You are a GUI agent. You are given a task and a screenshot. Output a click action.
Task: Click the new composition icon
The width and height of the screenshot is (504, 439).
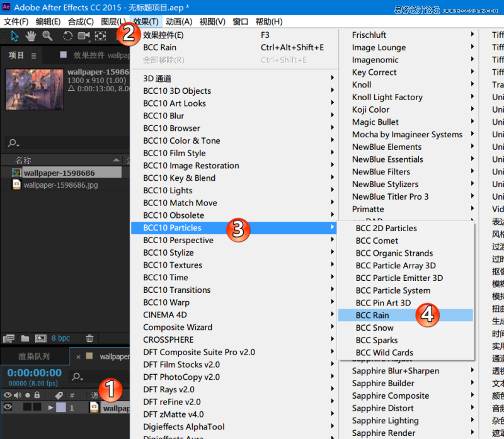41,338
